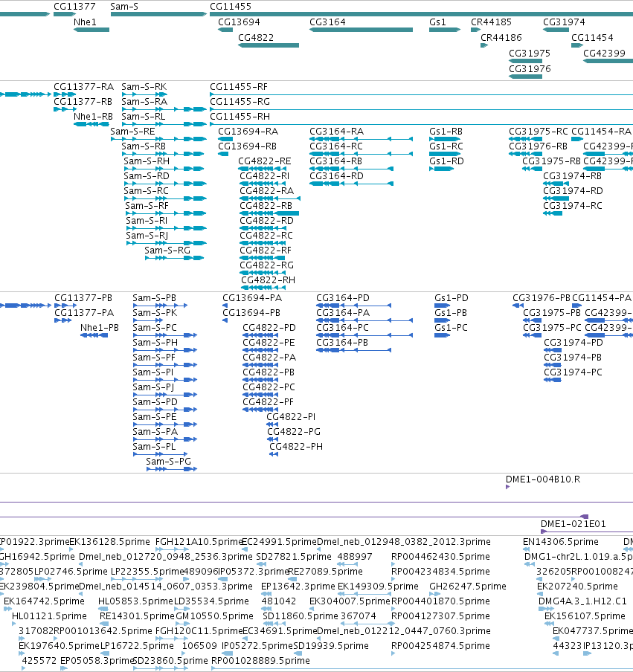Select cDNA EK149309.5prime
Screen dimensions: 633x672
[x=378, y=587]
